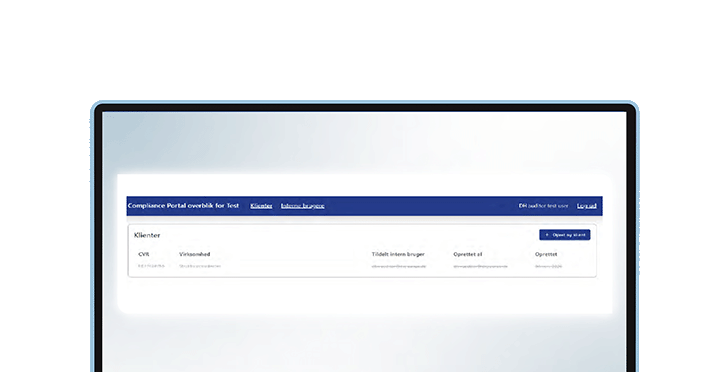Click the created-by email cell
Image resolution: width=720 pixels, height=372 pixels.
[x=480, y=266]
